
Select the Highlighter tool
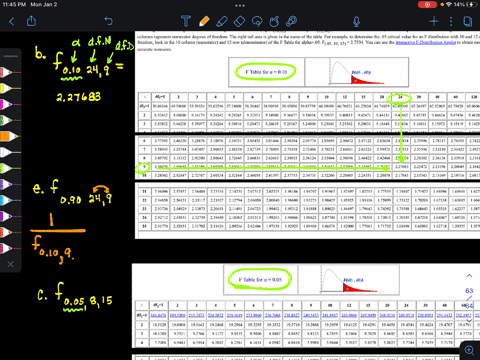(x=222, y=22)
